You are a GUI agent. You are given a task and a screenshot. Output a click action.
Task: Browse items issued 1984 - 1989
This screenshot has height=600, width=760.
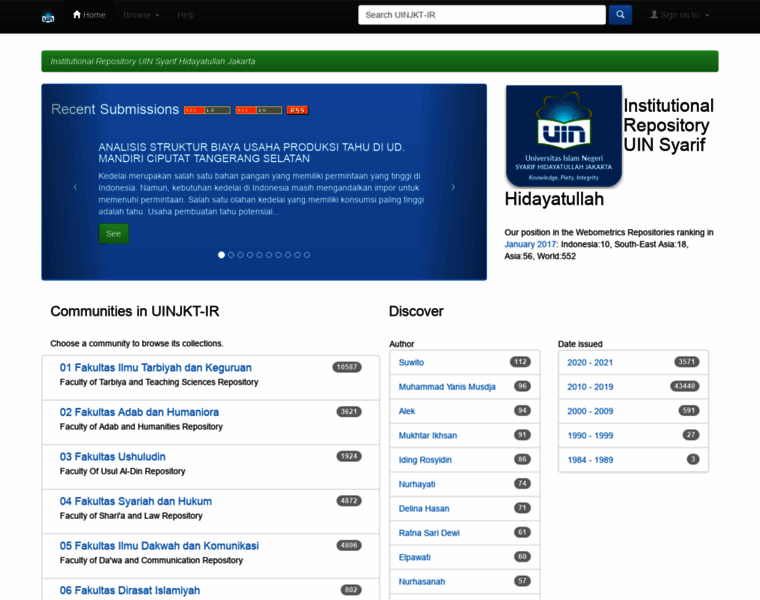(x=590, y=459)
